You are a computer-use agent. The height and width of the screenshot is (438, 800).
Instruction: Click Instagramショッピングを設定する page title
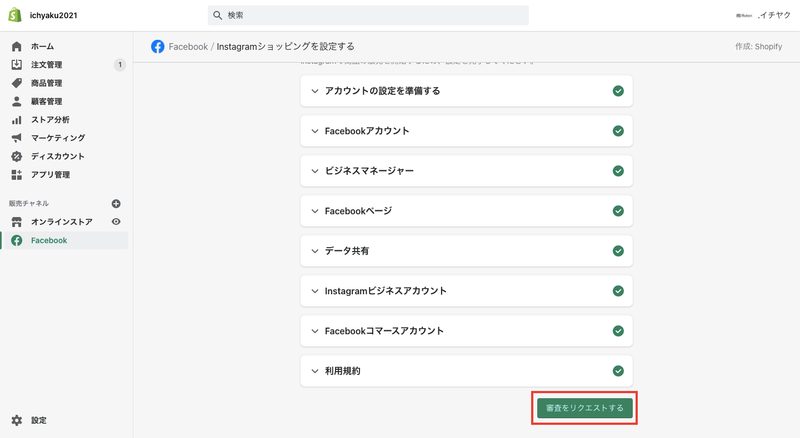(x=285, y=46)
